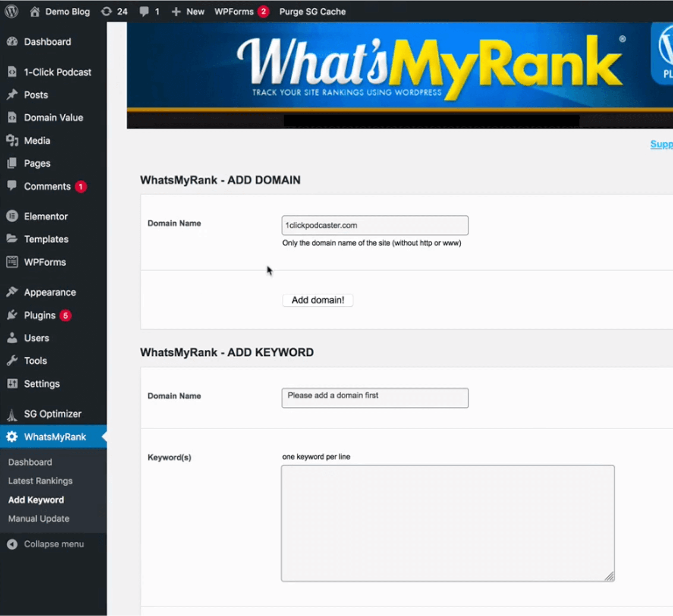Image resolution: width=673 pixels, height=616 pixels.
Task: Click the Pages icon in sidebar
Action: (12, 163)
